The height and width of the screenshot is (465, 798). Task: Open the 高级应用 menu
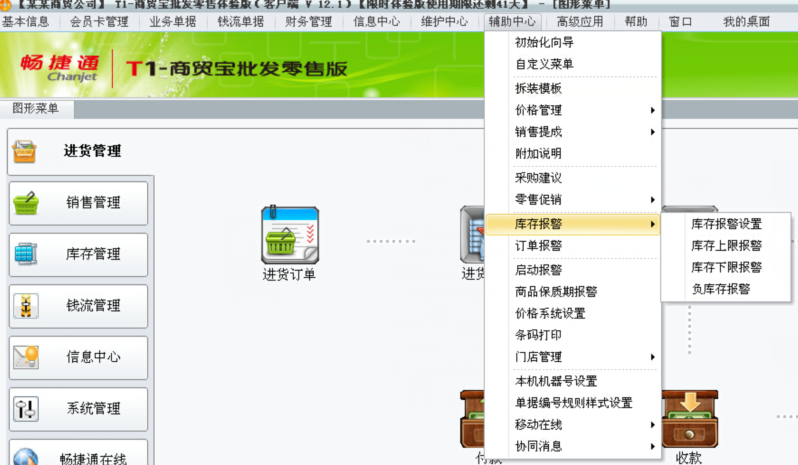tap(580, 22)
